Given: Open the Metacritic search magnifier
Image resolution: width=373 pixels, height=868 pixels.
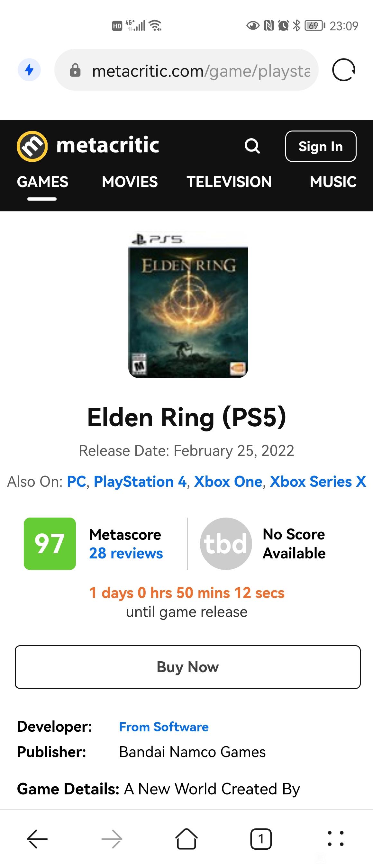Looking at the screenshot, I should 252,146.
